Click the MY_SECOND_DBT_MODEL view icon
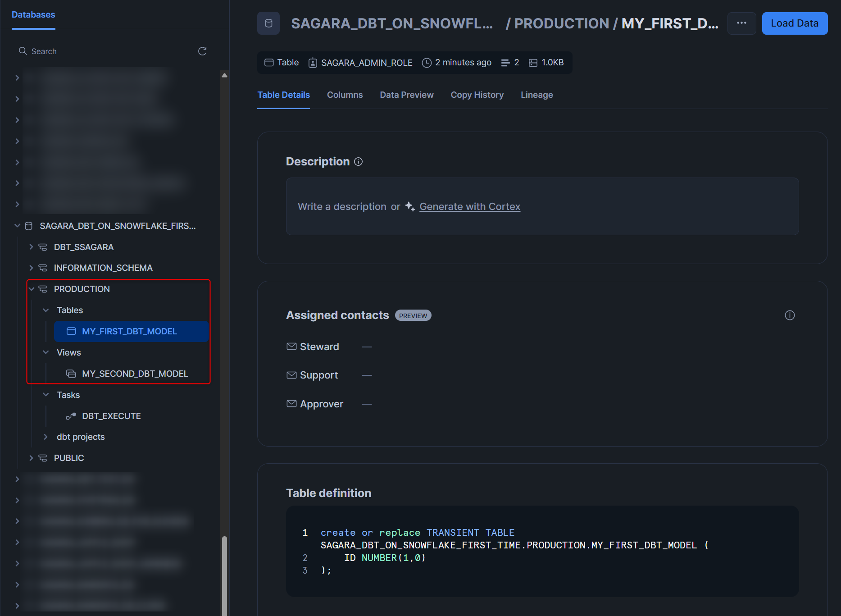841x616 pixels. click(x=71, y=374)
